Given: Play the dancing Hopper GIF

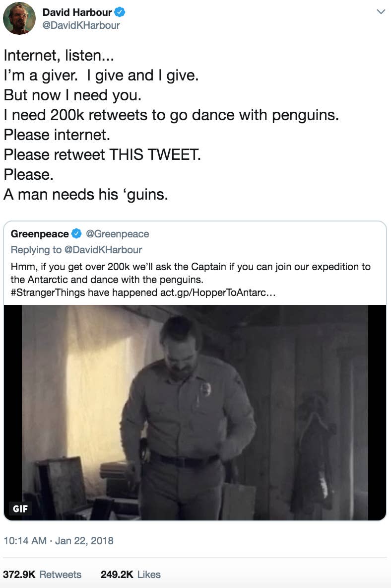Looking at the screenshot, I should point(195,412).
